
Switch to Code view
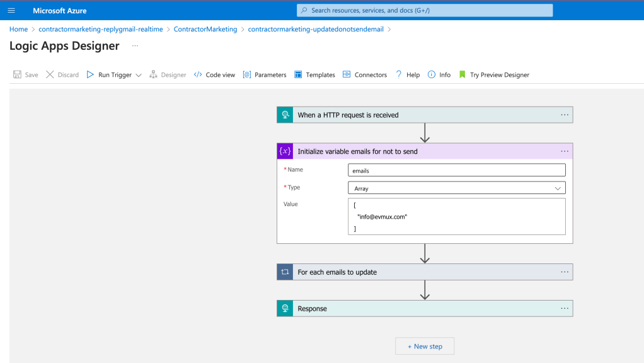coord(220,75)
